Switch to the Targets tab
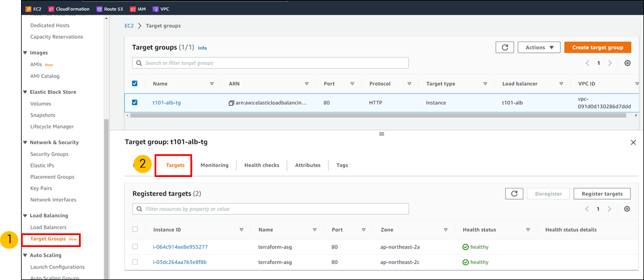Screen dimensions: 644x280 [176, 165]
